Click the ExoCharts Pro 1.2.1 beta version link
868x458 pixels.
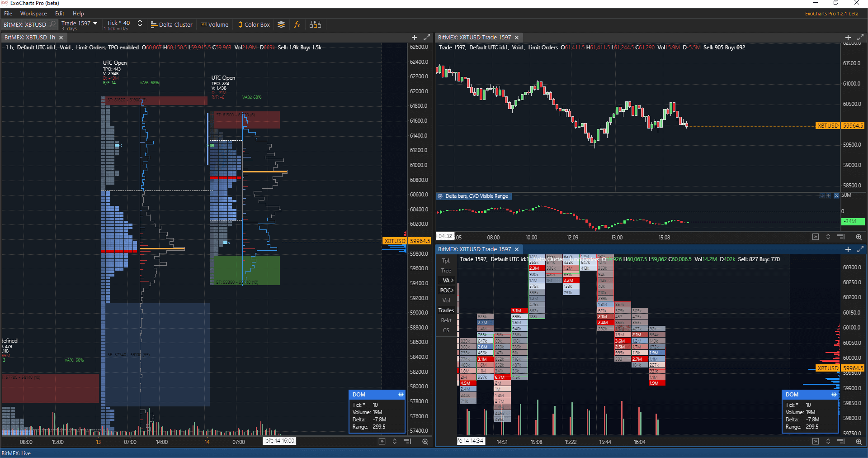point(831,14)
